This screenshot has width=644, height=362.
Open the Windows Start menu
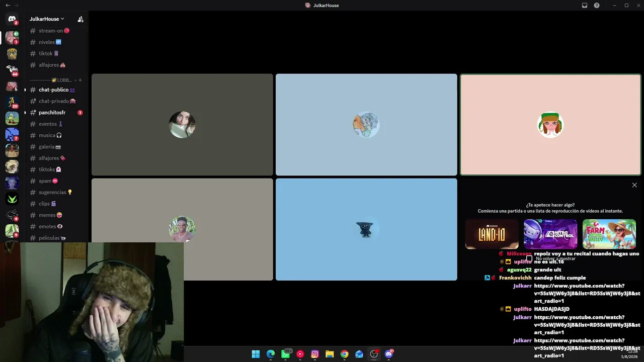256,354
